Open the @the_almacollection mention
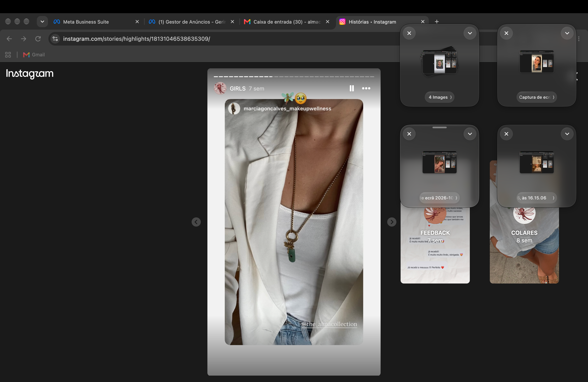This screenshot has height=382, width=588. coord(329,324)
